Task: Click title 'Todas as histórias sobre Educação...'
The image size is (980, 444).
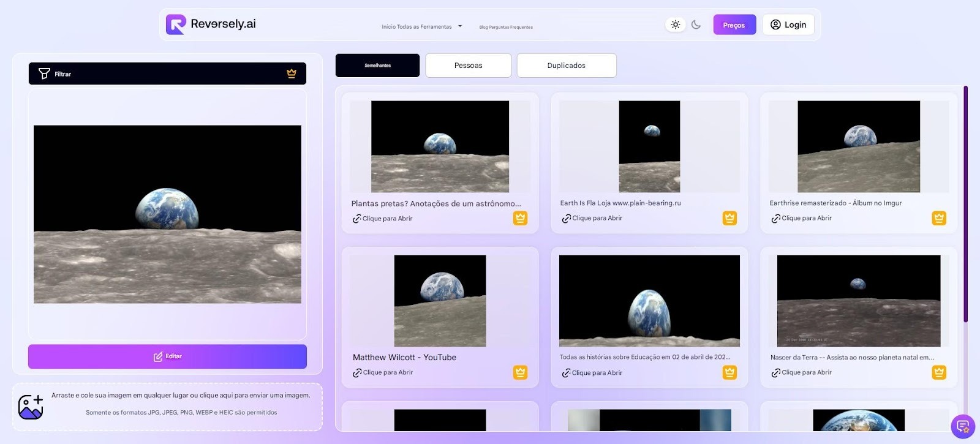Action: pos(645,357)
